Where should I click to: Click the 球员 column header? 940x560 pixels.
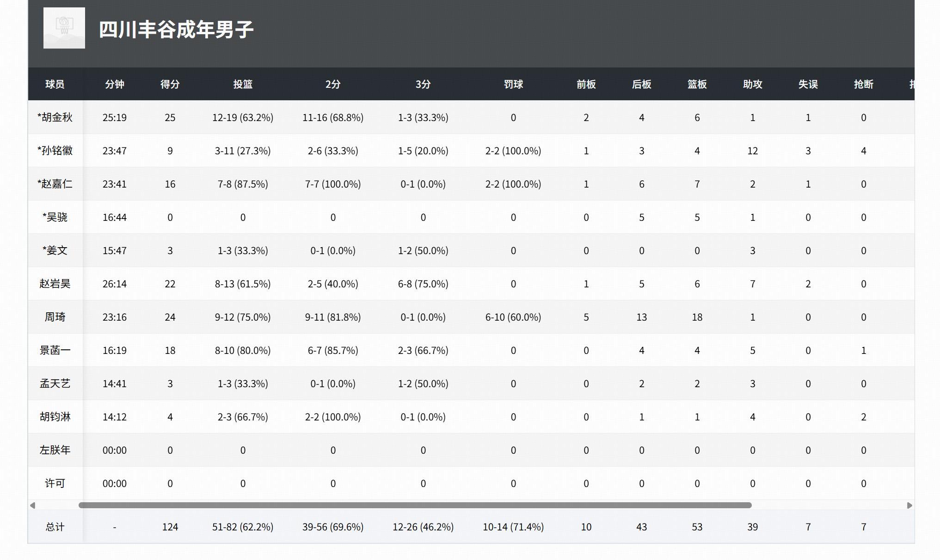click(55, 84)
